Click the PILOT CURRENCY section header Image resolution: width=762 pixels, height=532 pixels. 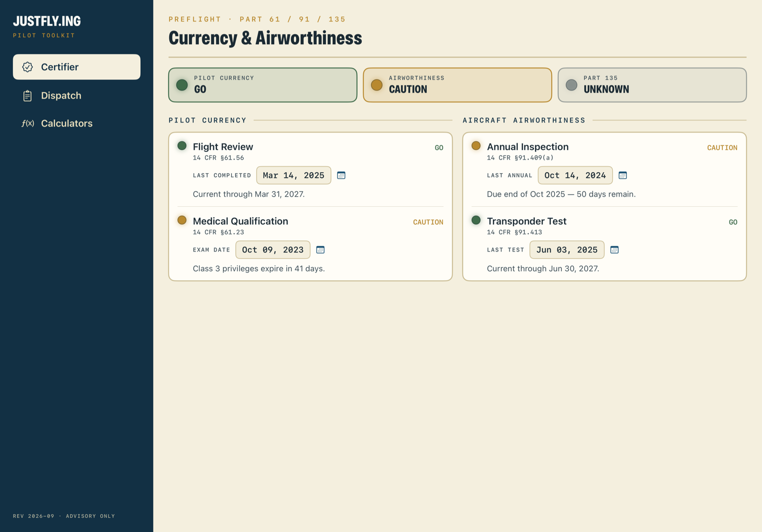coord(208,120)
